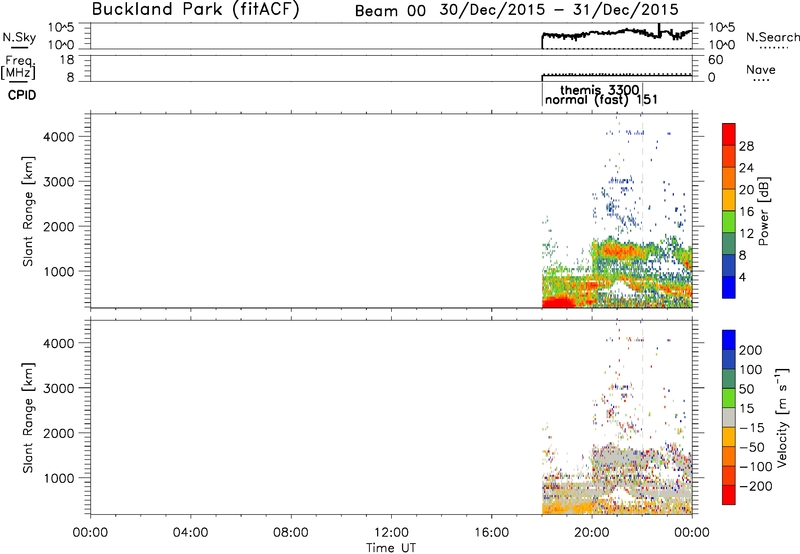Click the 16:00 time tick label
The image size is (800, 554).
pos(491,533)
